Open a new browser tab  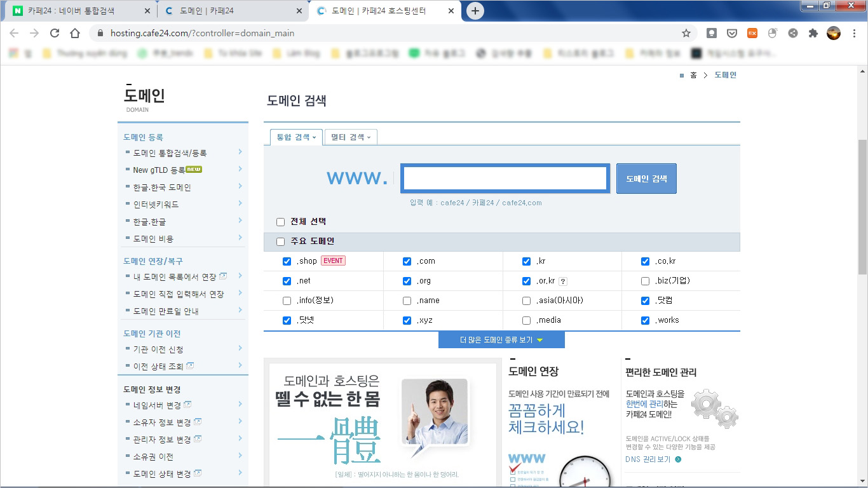tap(475, 11)
